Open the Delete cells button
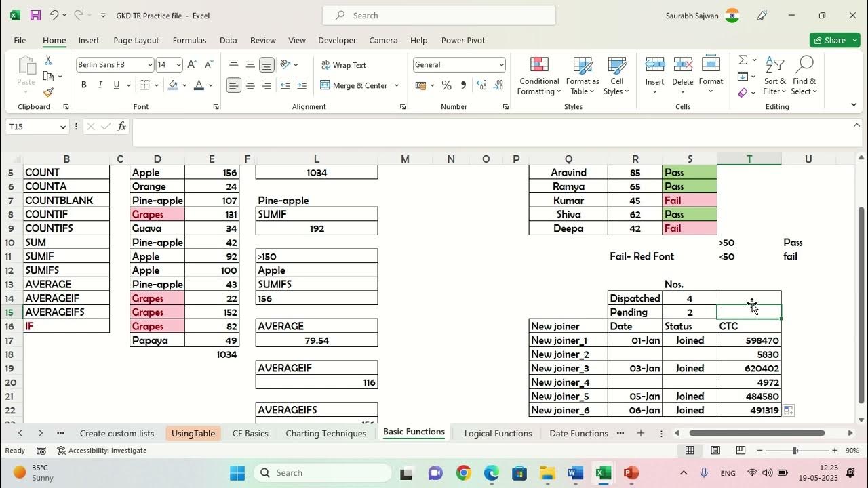The image size is (868, 488). tap(683, 76)
